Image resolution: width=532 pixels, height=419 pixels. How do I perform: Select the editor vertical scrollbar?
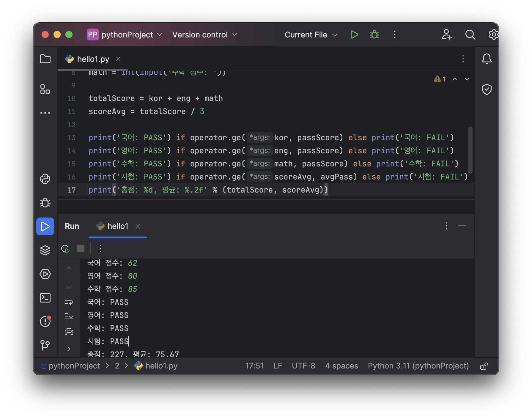[470, 150]
